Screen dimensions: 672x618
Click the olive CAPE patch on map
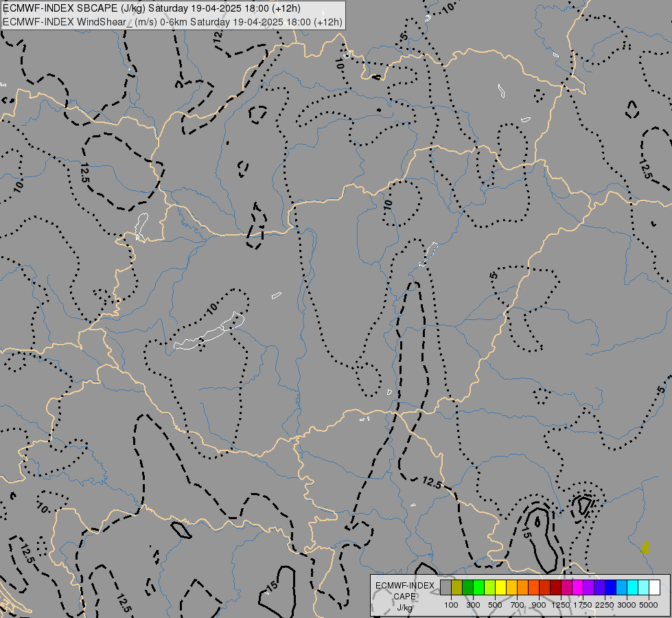click(x=645, y=548)
